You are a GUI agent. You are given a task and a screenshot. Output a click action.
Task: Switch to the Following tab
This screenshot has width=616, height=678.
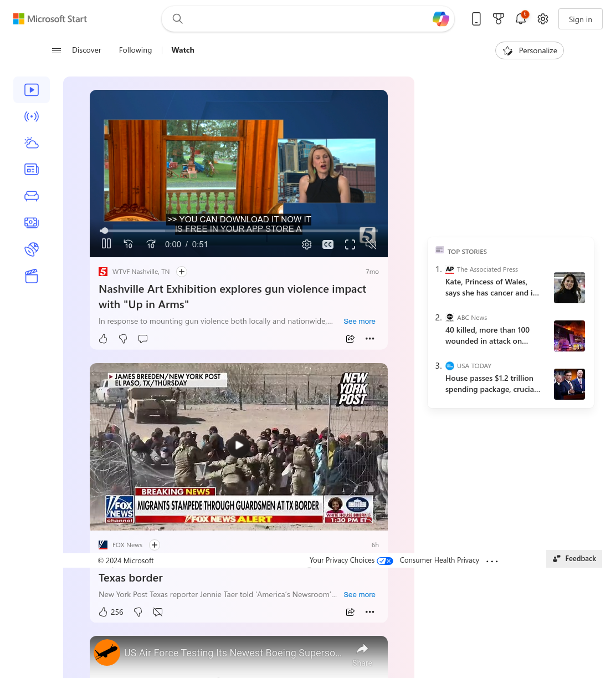coord(135,50)
